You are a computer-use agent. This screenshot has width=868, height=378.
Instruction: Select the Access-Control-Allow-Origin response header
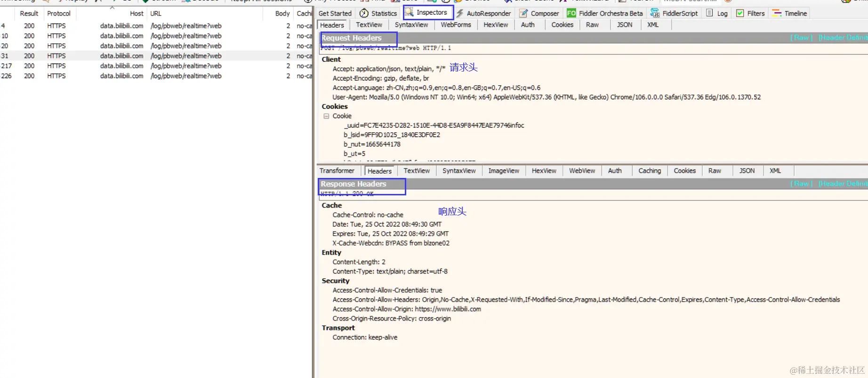pos(407,309)
